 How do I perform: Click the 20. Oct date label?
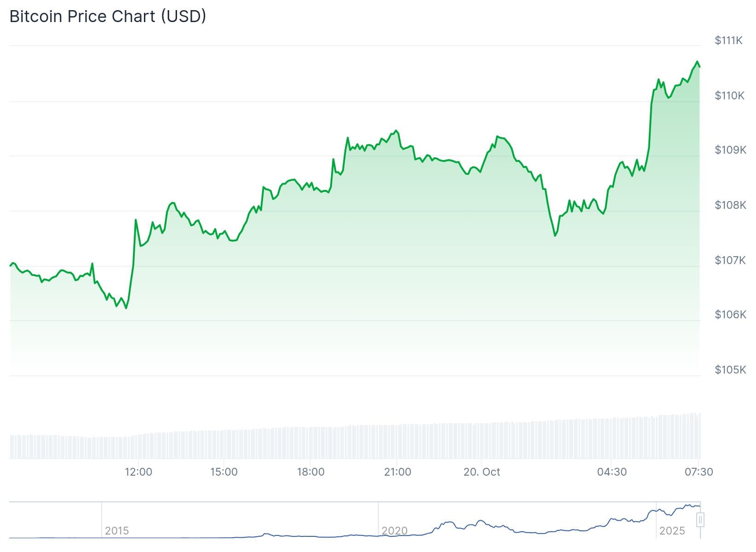tap(481, 472)
